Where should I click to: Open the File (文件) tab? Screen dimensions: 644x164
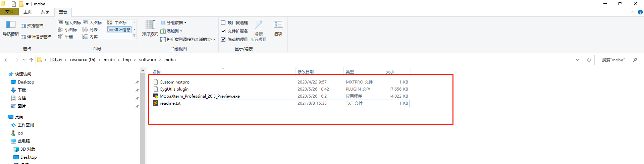click(x=9, y=12)
